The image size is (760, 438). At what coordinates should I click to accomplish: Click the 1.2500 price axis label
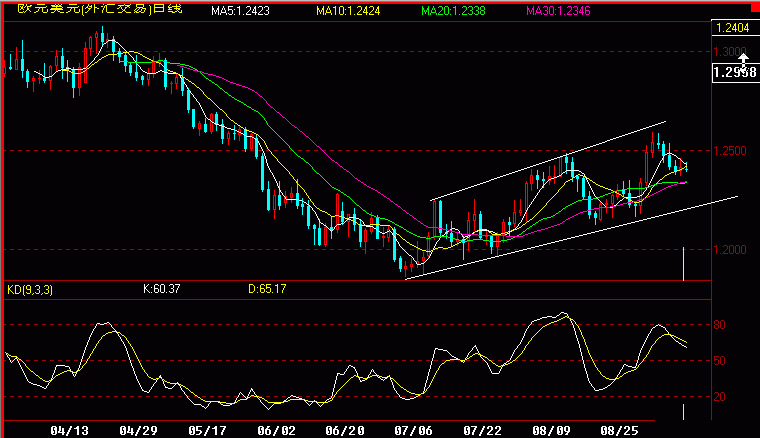730,151
